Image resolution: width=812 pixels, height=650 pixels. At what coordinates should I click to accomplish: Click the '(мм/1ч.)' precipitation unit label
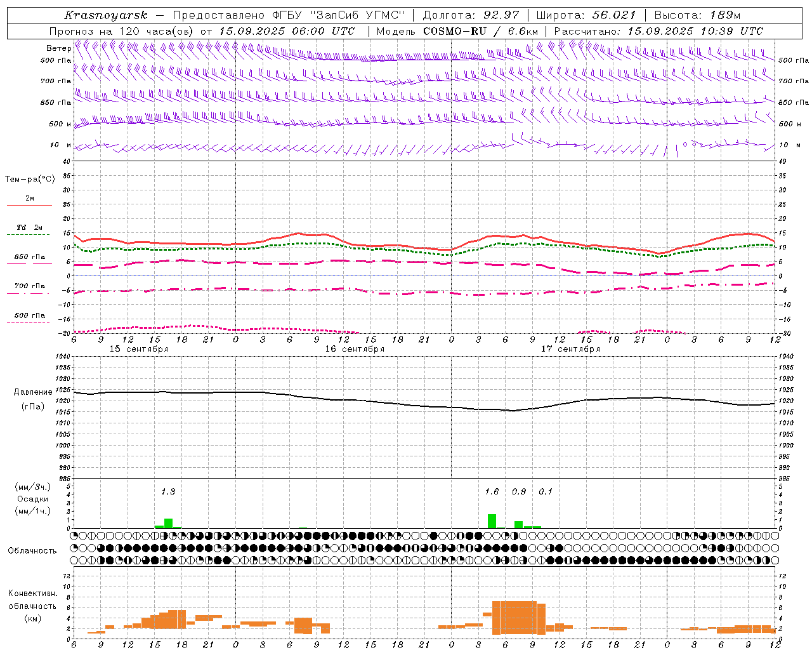33,511
